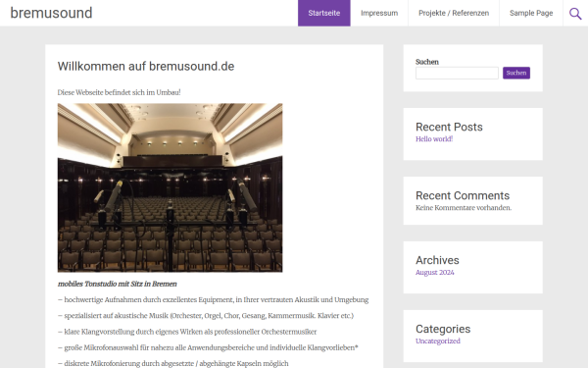Submit search with purple Suchen button
The height and width of the screenshot is (368, 588).
[516, 73]
